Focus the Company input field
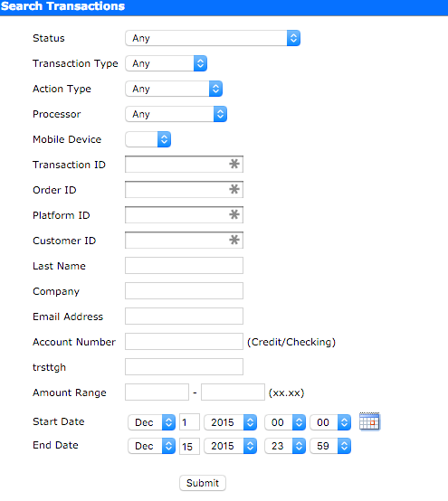This screenshot has width=448, height=501. pyautogui.click(x=185, y=291)
